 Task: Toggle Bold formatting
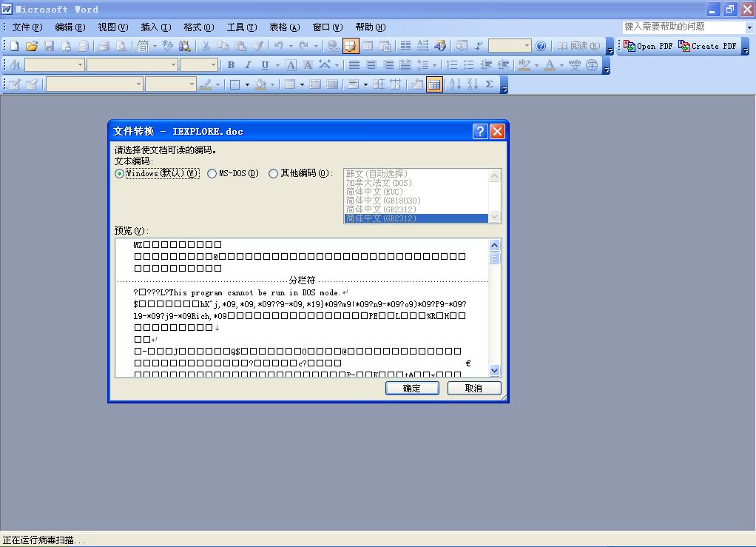[x=231, y=64]
